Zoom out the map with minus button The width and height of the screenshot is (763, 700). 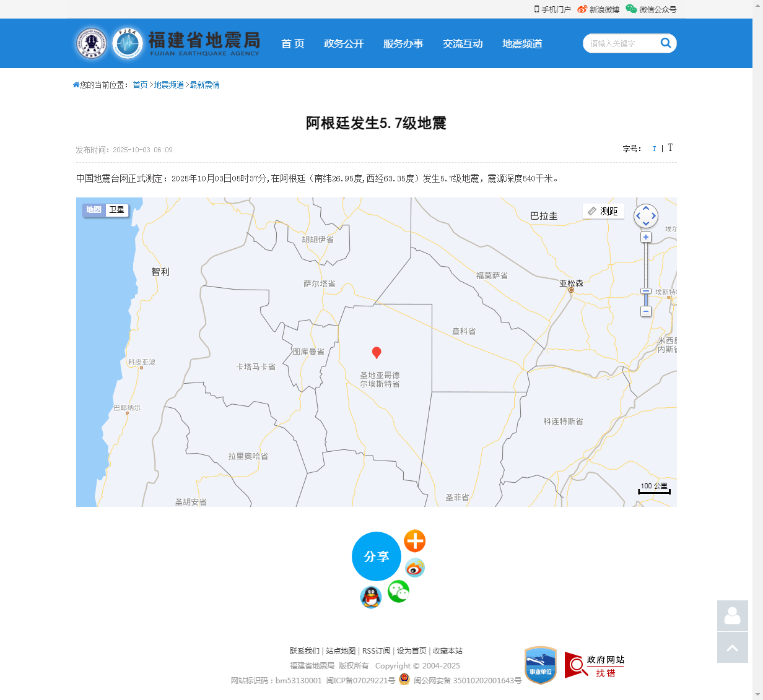(646, 311)
